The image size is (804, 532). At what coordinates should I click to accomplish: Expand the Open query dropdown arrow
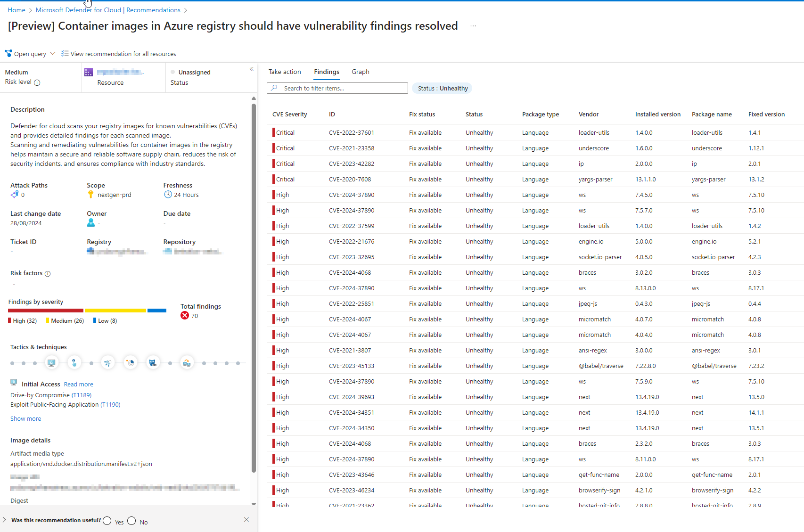[53, 53]
